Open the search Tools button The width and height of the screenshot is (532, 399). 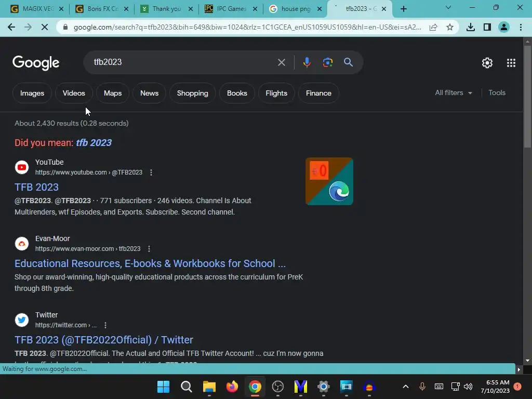[x=497, y=92]
